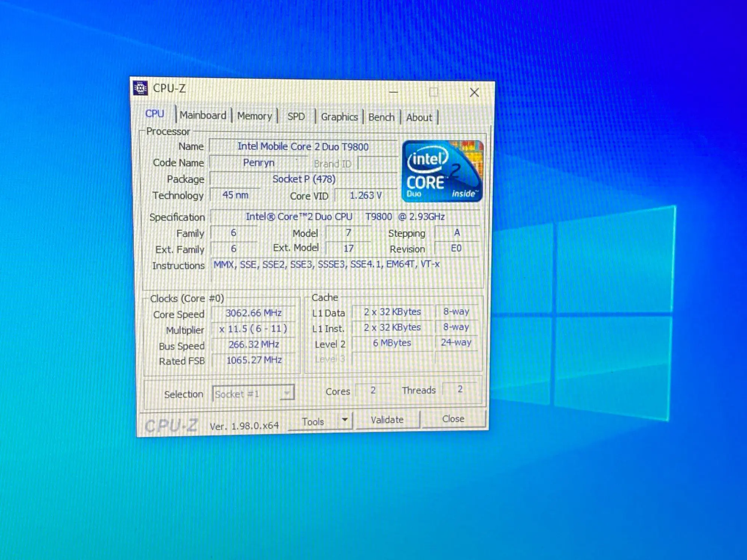Select the CPU tab
The width and height of the screenshot is (747, 560).
coord(155,114)
